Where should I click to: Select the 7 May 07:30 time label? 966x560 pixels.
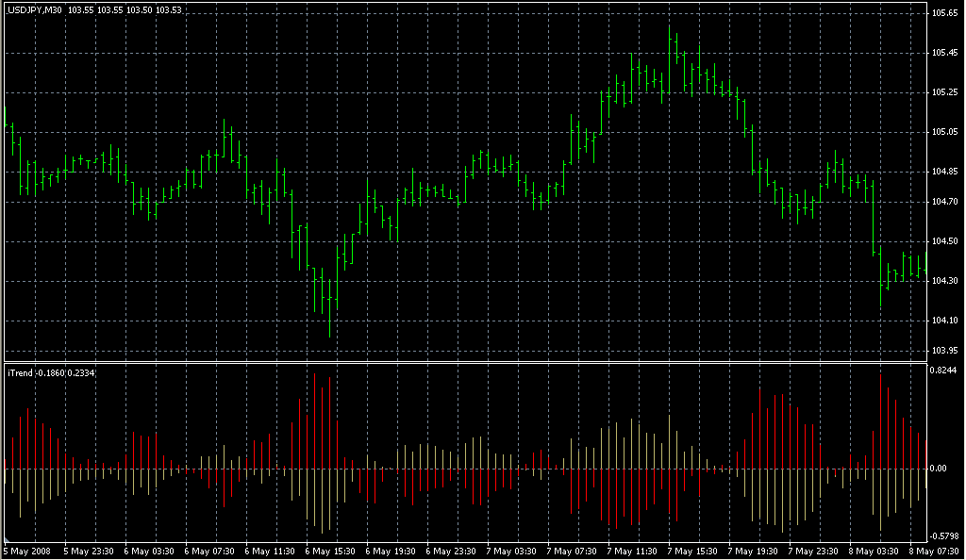[x=572, y=552]
